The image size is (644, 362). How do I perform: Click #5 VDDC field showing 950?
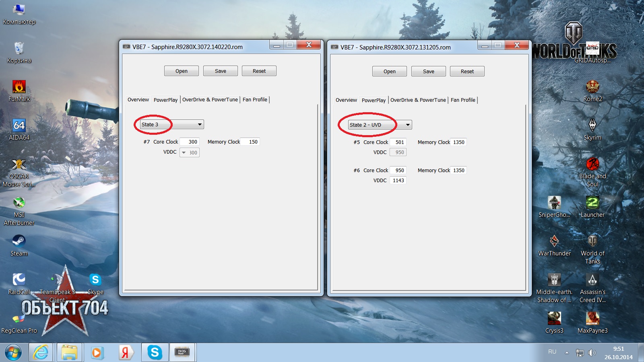click(x=398, y=152)
